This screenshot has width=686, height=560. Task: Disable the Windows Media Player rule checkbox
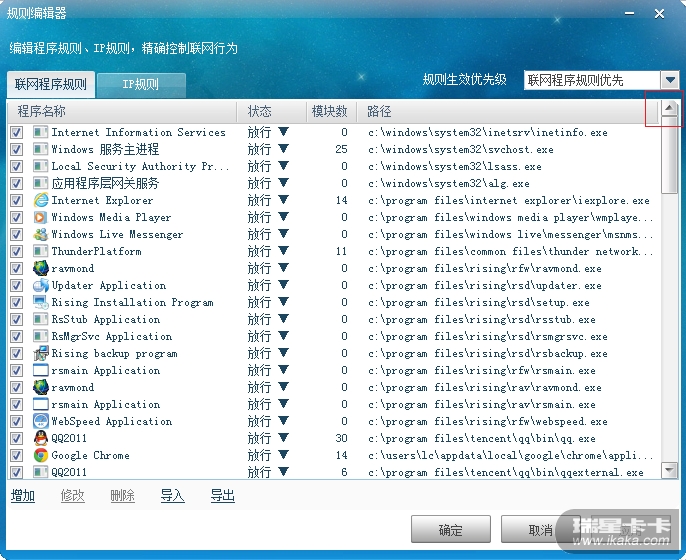tap(17, 217)
